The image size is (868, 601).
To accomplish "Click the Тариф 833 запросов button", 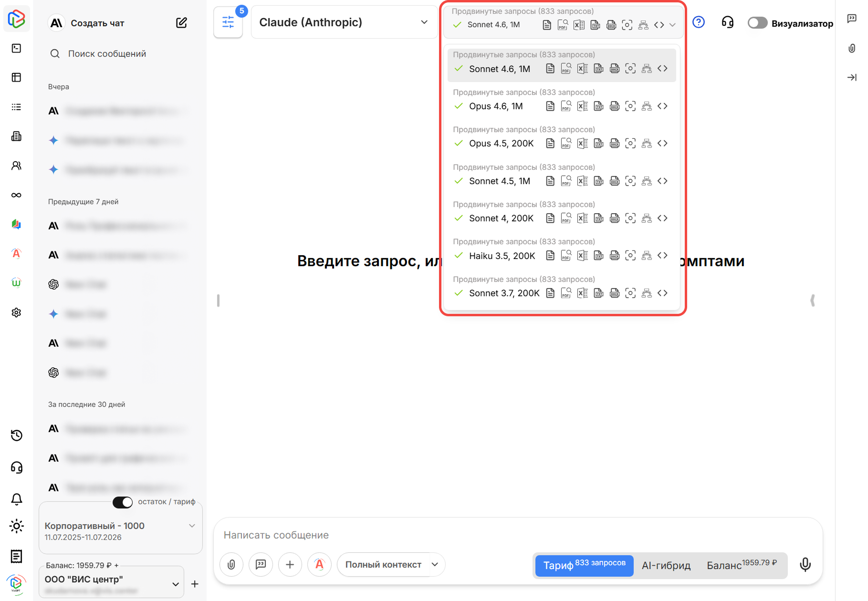I will tap(584, 565).
